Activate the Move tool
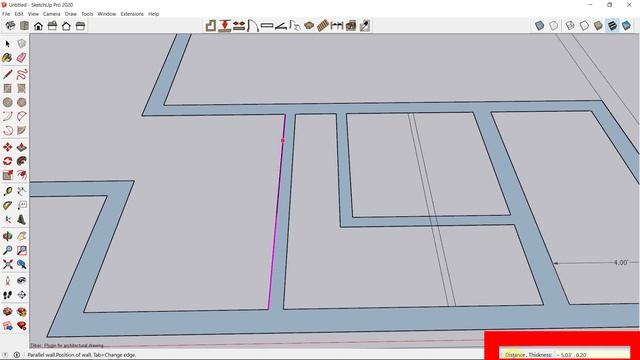640x360 pixels. point(7,147)
